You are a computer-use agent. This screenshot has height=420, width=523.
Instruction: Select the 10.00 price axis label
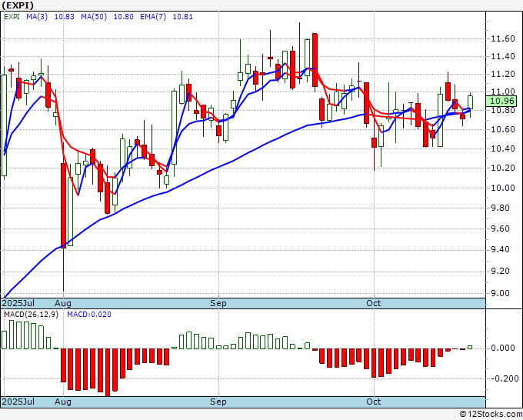(503, 188)
